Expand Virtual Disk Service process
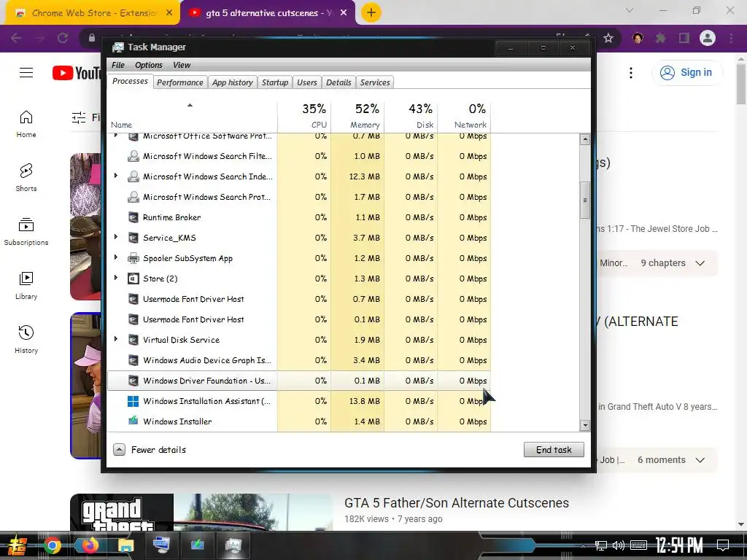The image size is (747, 560). [x=116, y=340]
